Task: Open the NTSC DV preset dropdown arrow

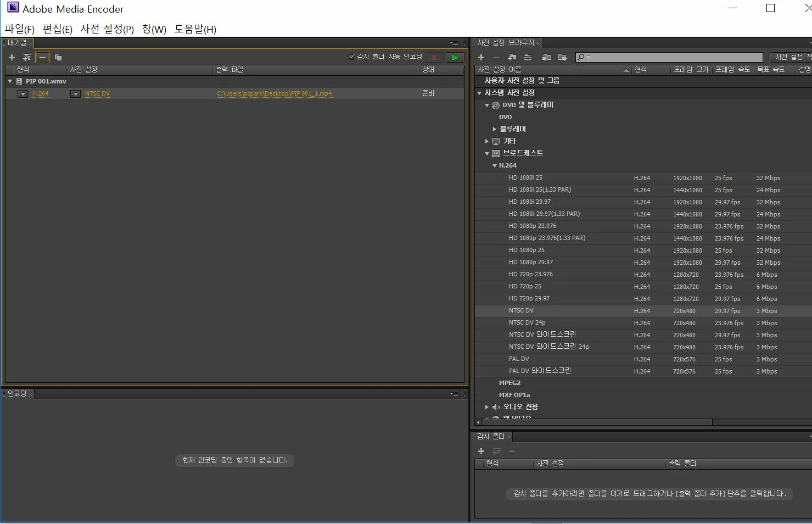Action: [x=75, y=94]
